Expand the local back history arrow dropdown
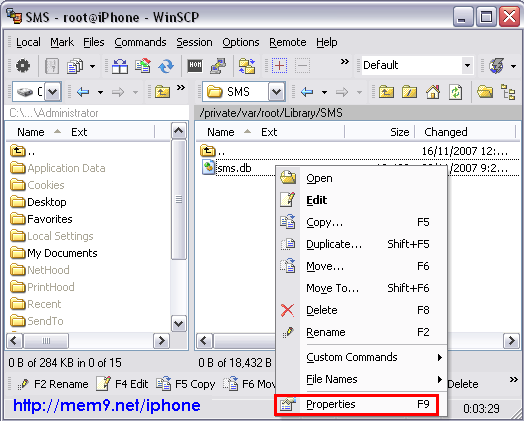Image resolution: width=524 pixels, height=421 pixels. 101,92
